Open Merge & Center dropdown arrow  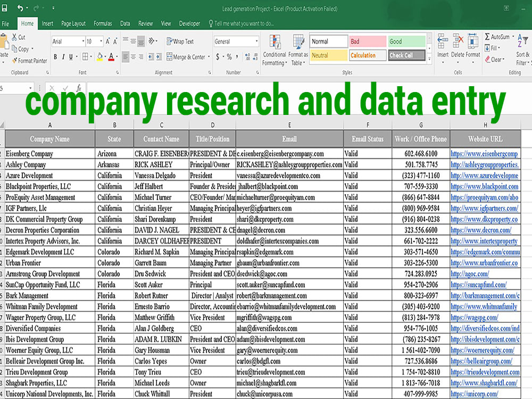(209, 57)
